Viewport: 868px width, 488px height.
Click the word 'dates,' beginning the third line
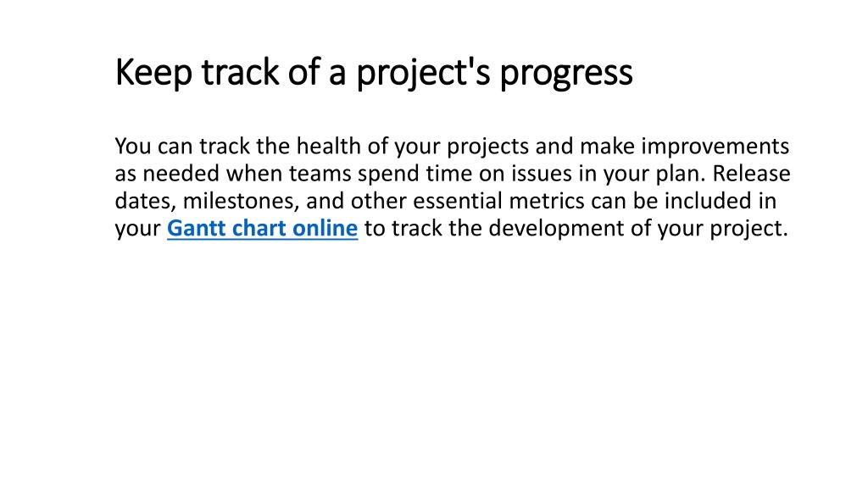[x=146, y=201]
